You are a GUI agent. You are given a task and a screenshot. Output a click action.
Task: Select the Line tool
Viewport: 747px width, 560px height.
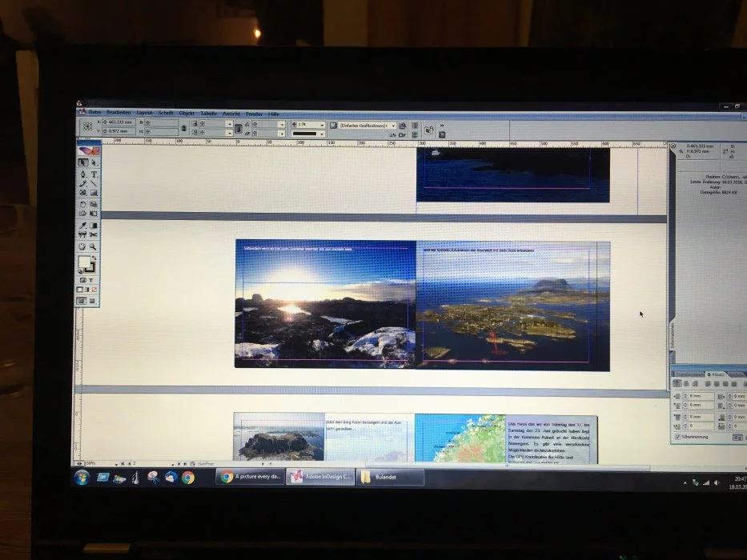point(94,183)
